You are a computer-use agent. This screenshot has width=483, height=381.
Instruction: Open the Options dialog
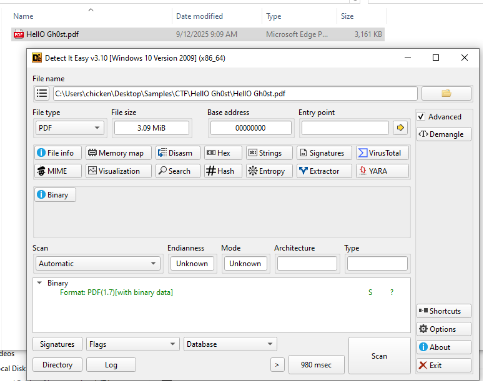pyautogui.click(x=444, y=329)
